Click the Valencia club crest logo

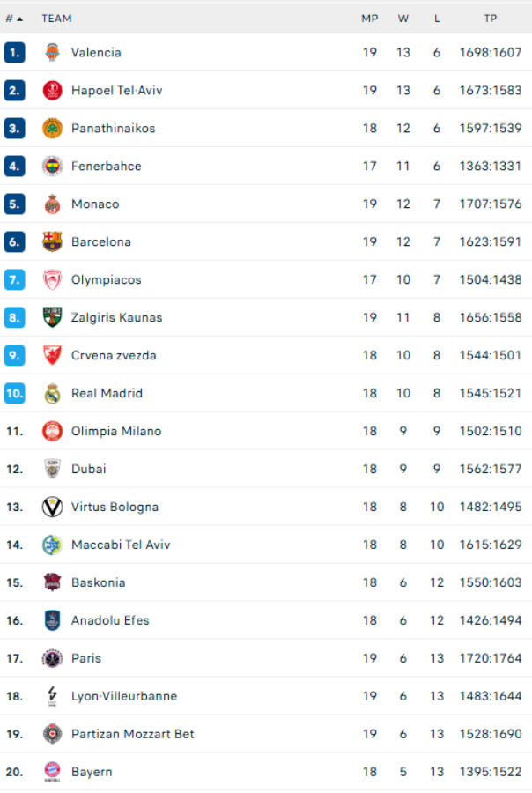click(53, 51)
